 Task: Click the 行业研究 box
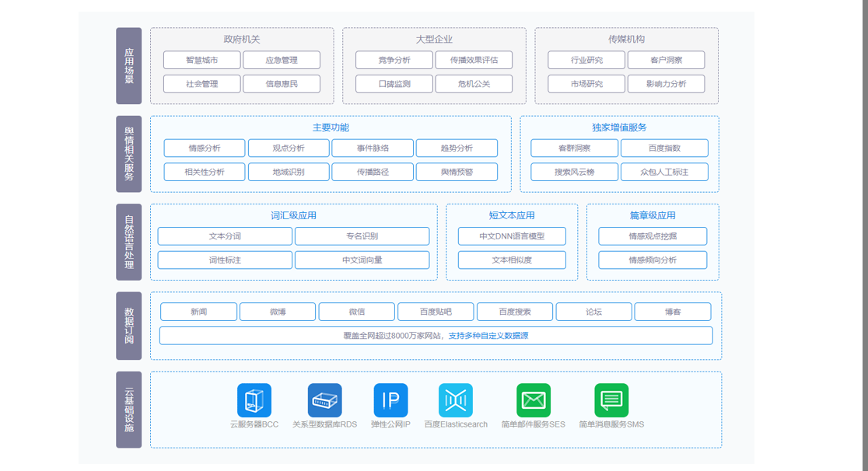click(x=586, y=60)
